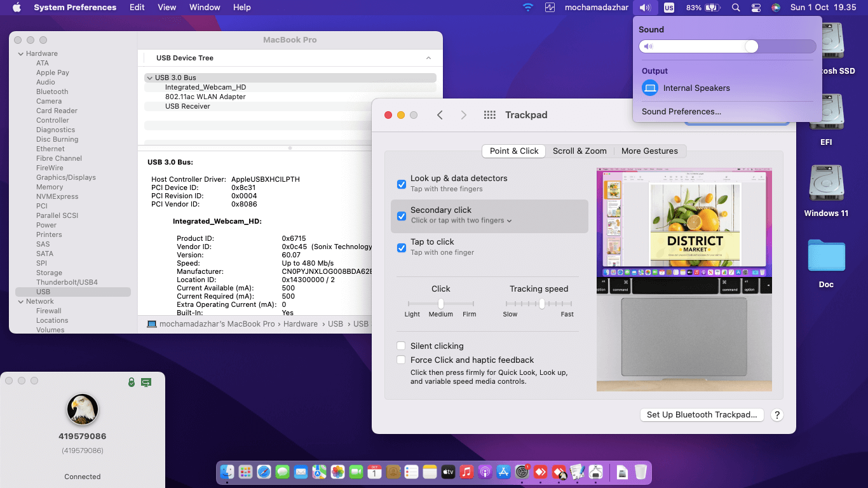
Task: Collapse the Hardware section in sidebar
Action: pos(20,53)
